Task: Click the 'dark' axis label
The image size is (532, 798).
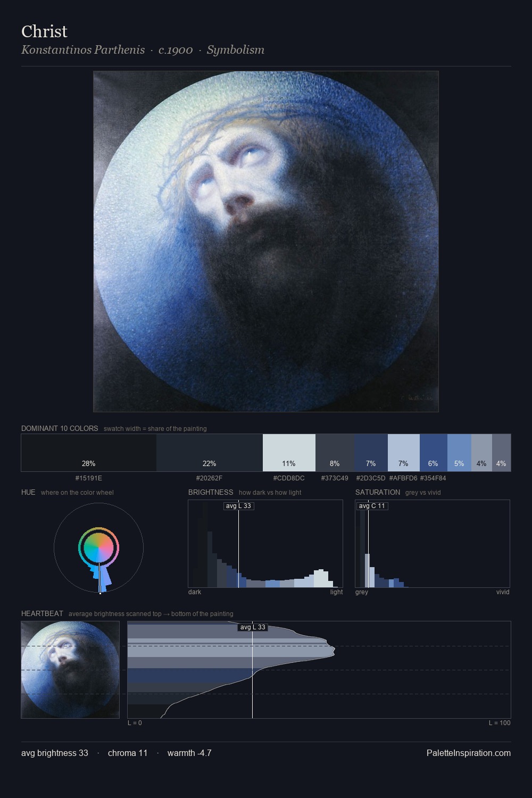Action: [x=195, y=592]
